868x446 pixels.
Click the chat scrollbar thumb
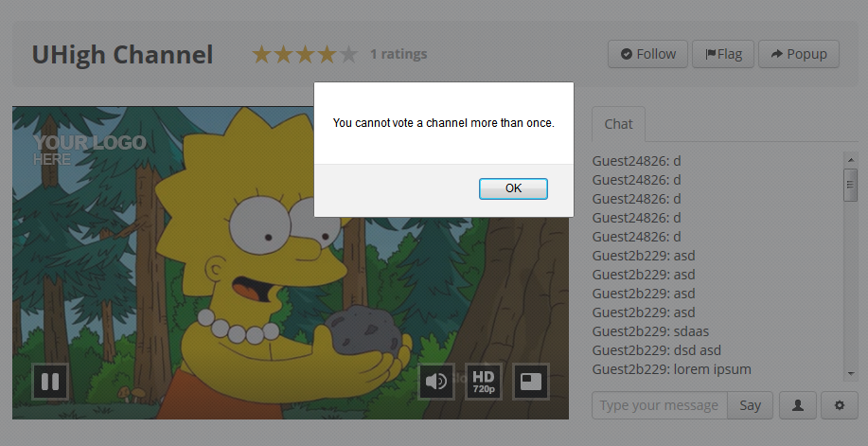pos(850,185)
